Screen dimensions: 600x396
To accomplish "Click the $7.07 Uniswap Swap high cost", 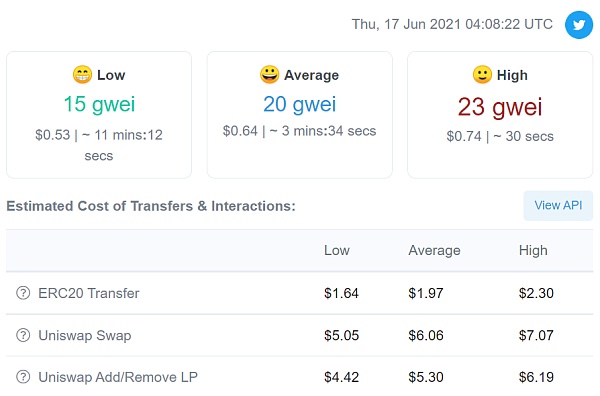I will (x=536, y=336).
